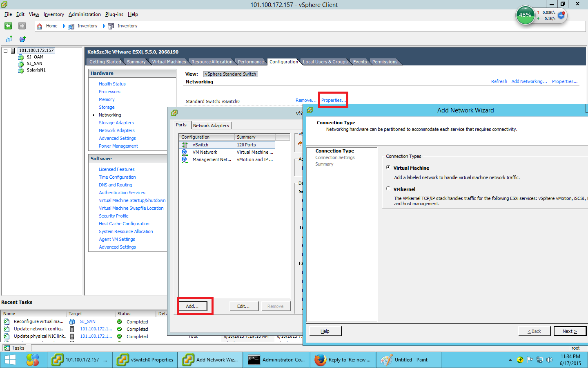Select the SJ_SAN virtual machine icon
This screenshot has height=368, width=588.
click(21, 64)
